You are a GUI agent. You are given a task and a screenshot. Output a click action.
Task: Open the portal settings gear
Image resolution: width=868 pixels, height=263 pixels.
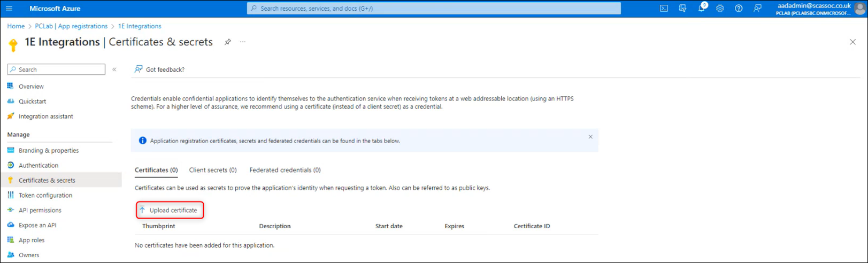tap(720, 9)
